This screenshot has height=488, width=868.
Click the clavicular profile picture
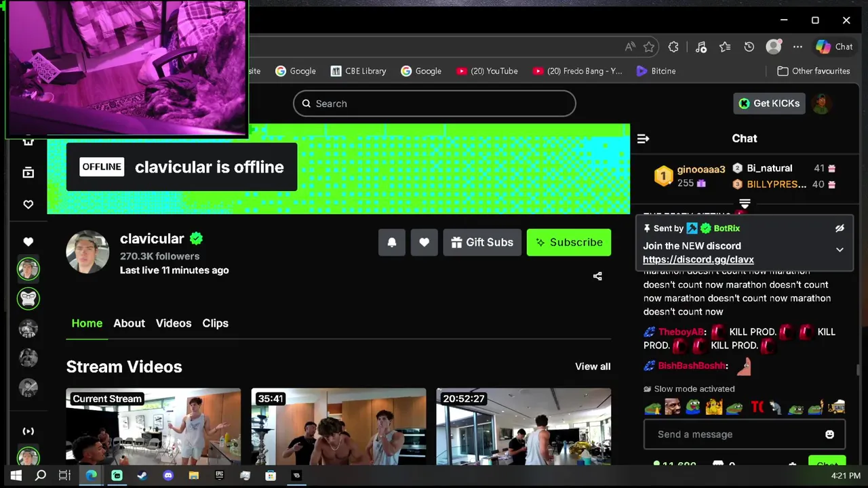(x=87, y=252)
